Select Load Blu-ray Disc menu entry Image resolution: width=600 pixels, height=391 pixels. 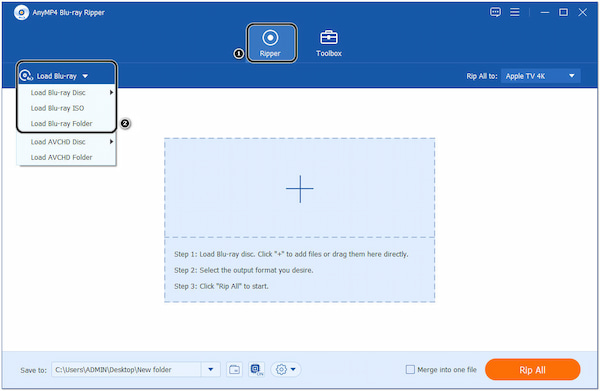(66, 93)
